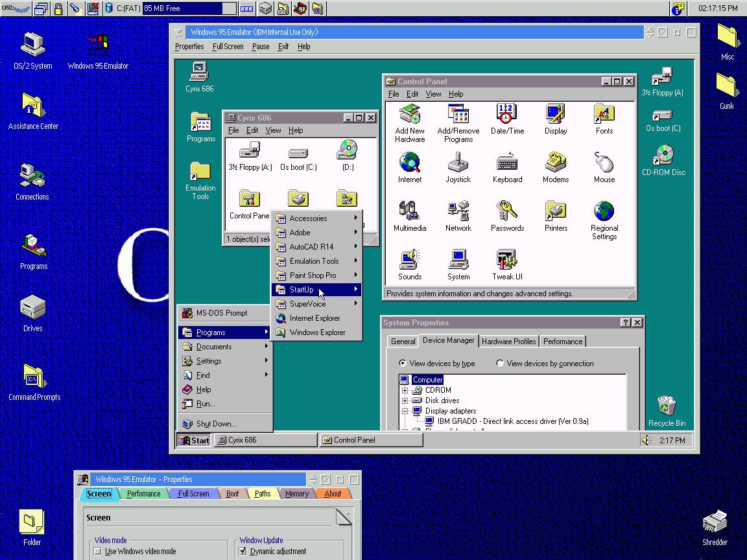Enable Use Windows video mode checkbox
Screen dimensions: 747x560
point(98,551)
